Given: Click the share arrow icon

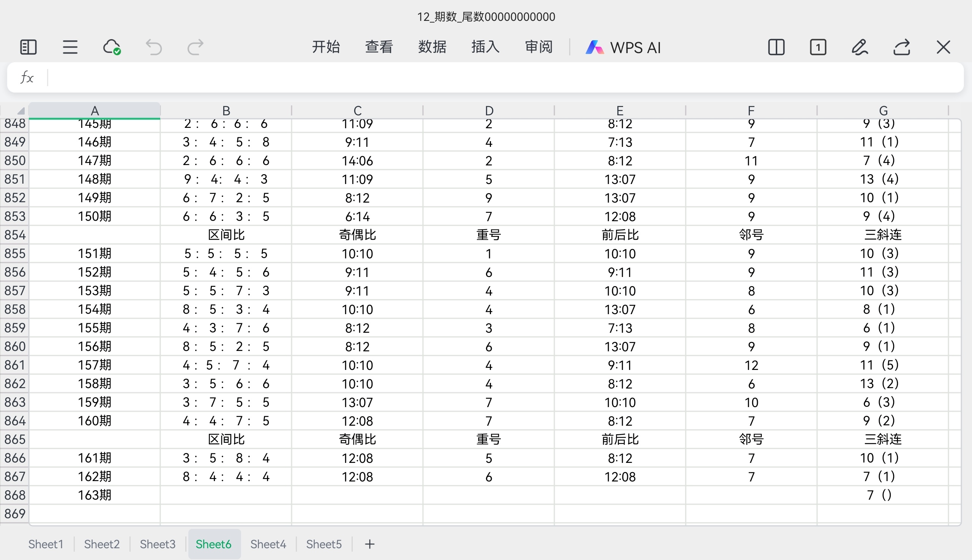Looking at the screenshot, I should click(902, 47).
